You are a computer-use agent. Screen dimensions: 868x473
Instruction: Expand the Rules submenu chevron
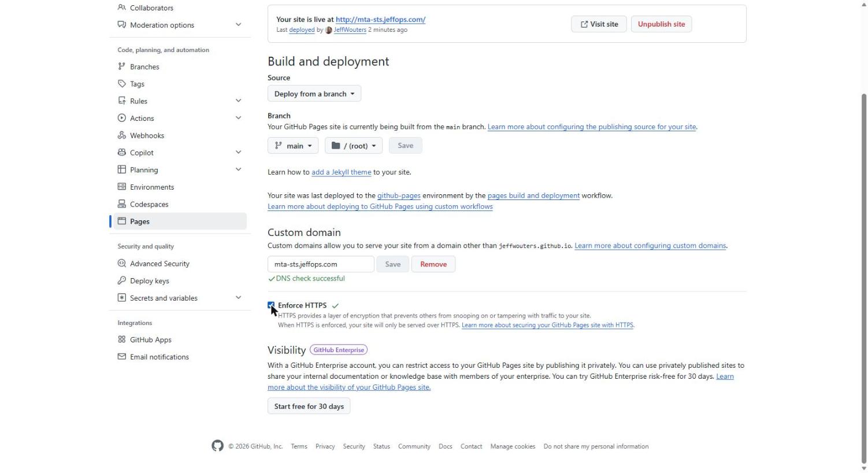(x=238, y=101)
